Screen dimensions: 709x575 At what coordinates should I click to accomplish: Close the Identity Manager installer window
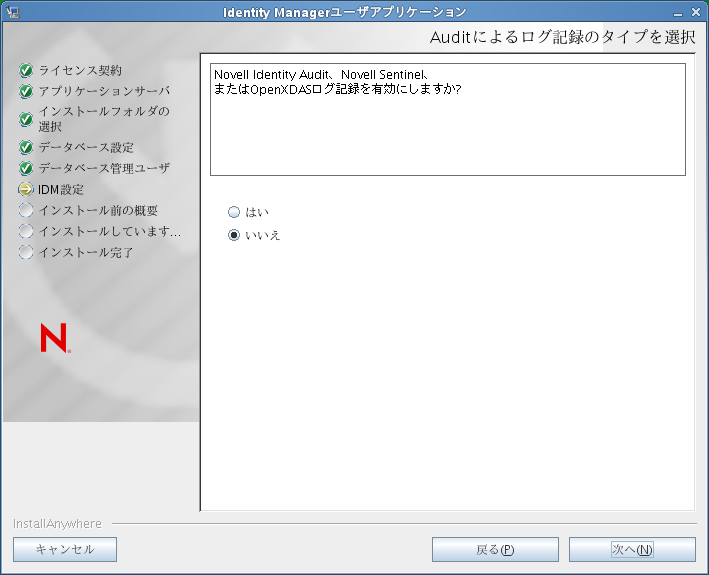pos(696,12)
